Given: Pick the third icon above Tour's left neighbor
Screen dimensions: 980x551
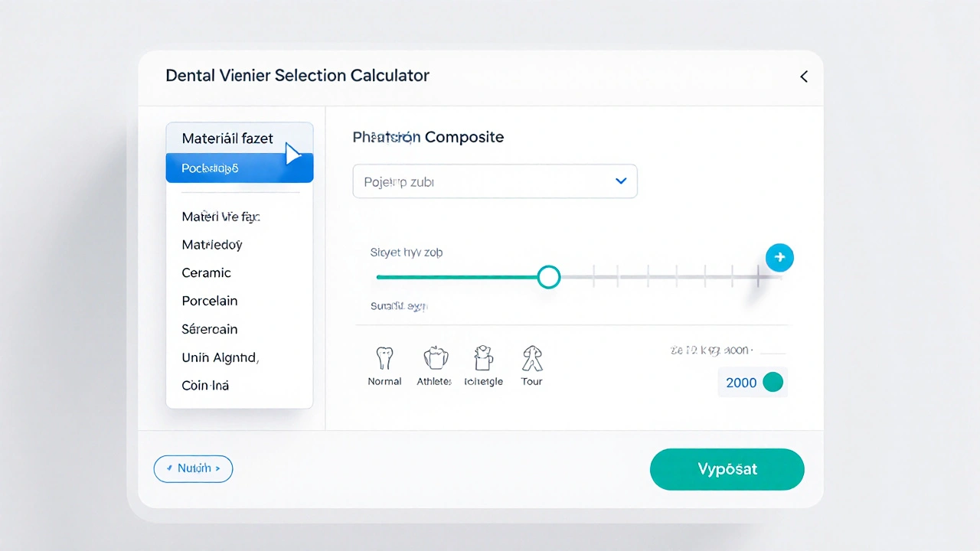Looking at the screenshot, I should tap(483, 359).
